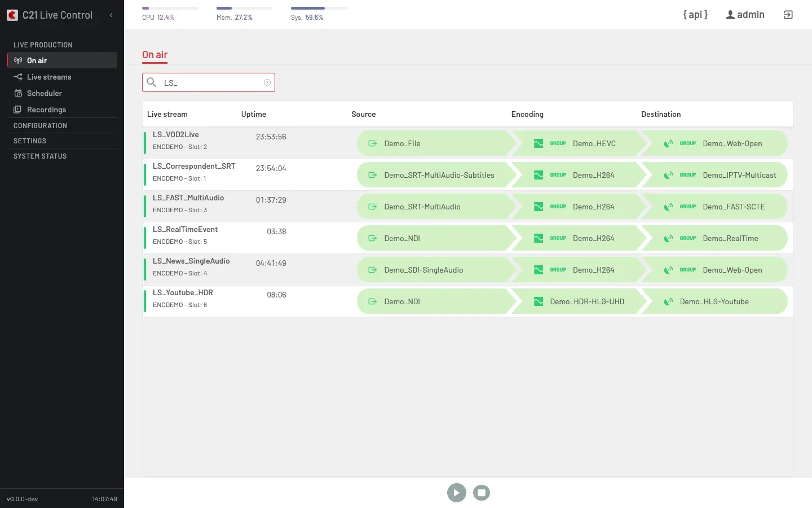Viewport: 812px width, 508px height.
Task: Open Scheduler in the sidebar
Action: (x=62, y=93)
